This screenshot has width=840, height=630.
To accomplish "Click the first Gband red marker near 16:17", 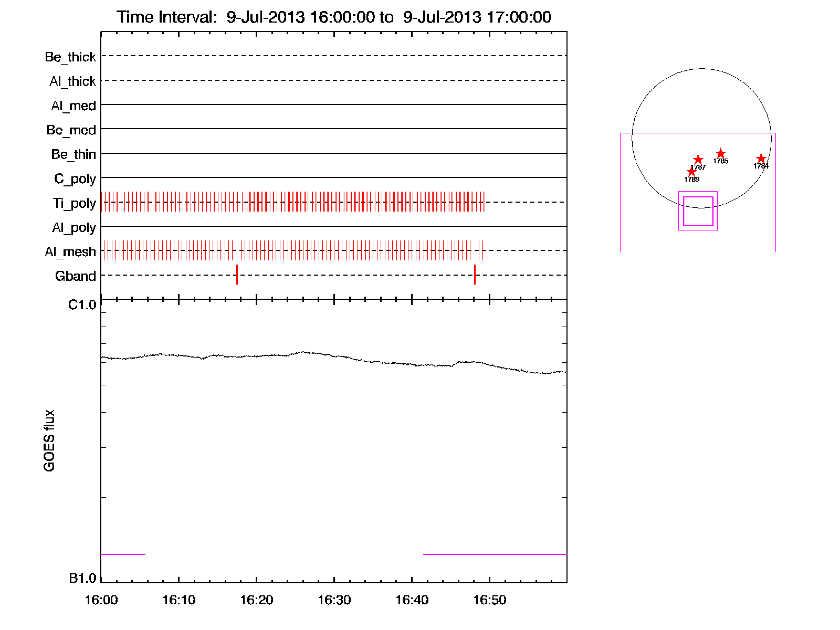I will point(237,275).
